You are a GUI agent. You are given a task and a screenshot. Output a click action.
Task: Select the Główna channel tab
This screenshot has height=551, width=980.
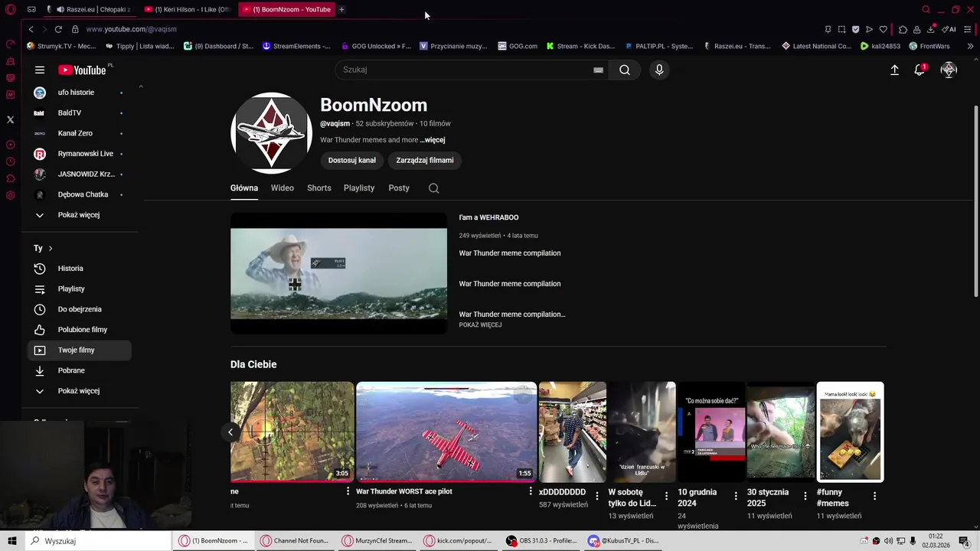(244, 188)
